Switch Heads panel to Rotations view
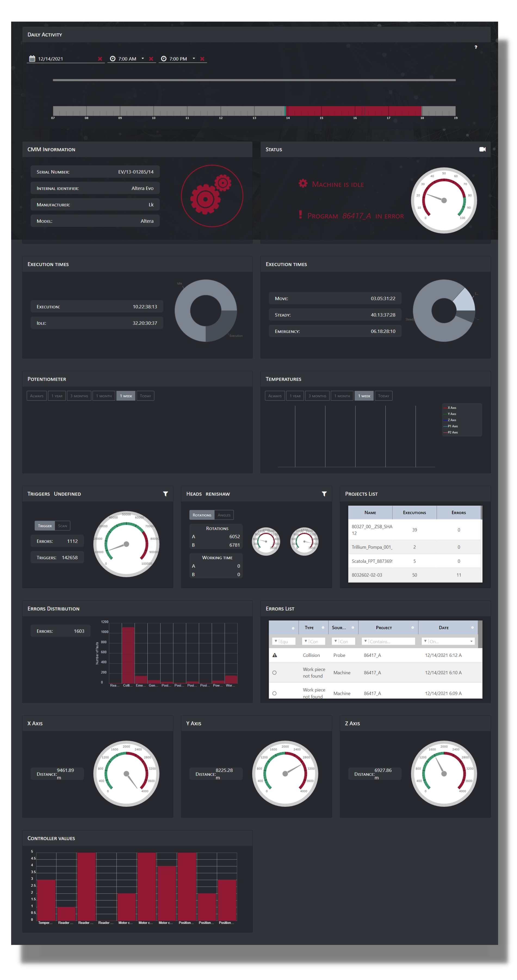This screenshot has height=980, width=517. (x=202, y=515)
